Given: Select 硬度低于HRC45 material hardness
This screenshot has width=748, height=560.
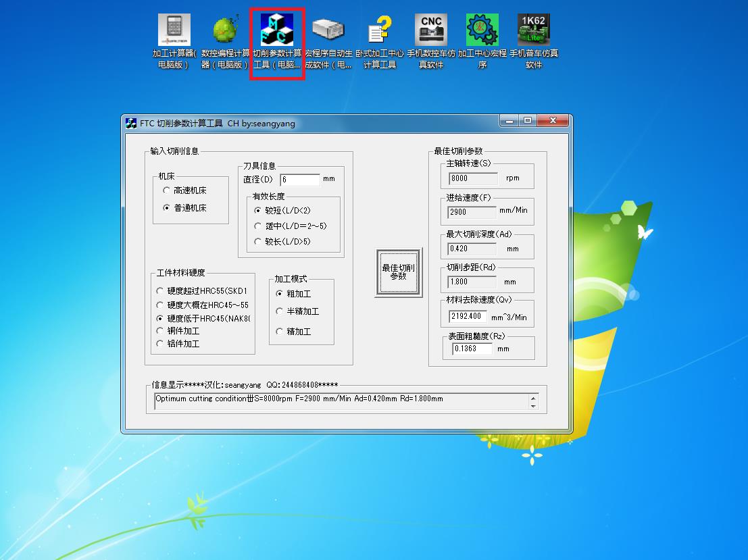Looking at the screenshot, I should coord(203,318).
